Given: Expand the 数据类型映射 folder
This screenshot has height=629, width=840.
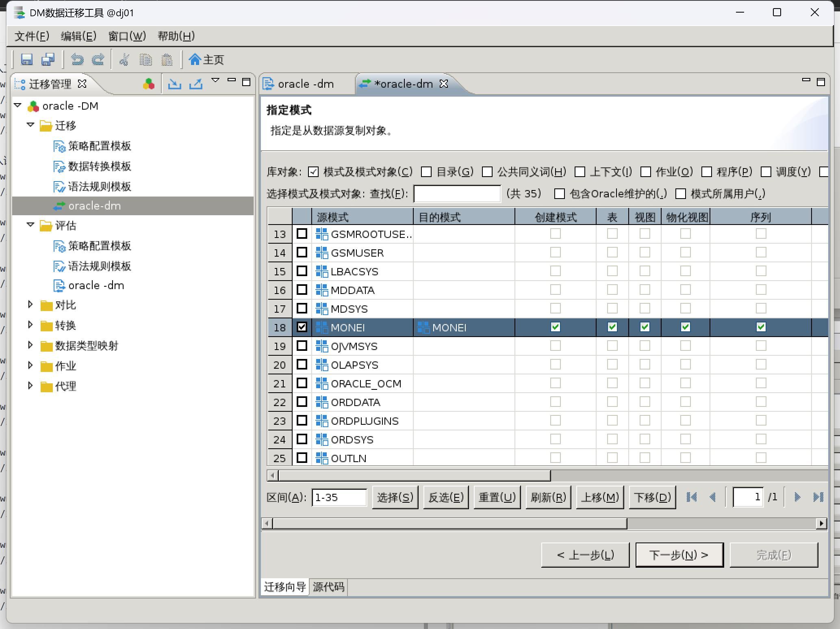Looking at the screenshot, I should pyautogui.click(x=30, y=345).
